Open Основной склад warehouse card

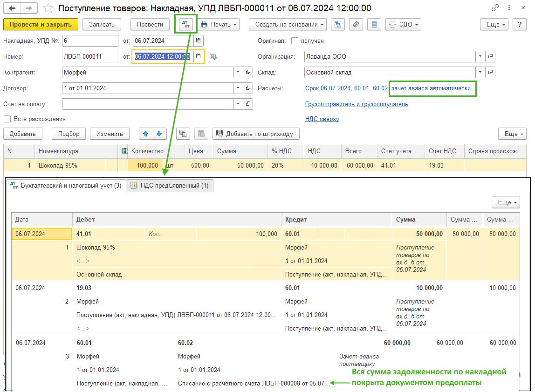click(490, 72)
